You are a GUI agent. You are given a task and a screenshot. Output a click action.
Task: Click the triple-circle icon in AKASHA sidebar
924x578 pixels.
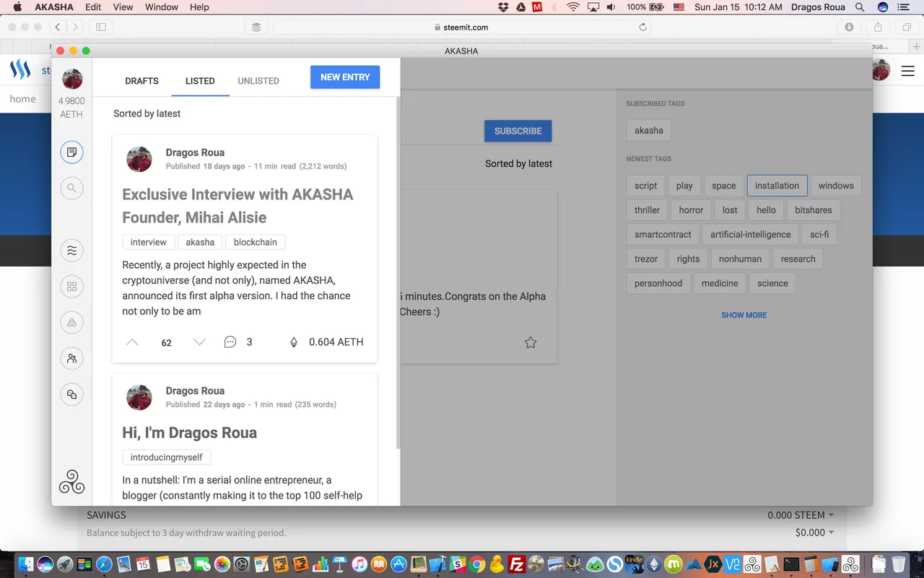point(71,322)
